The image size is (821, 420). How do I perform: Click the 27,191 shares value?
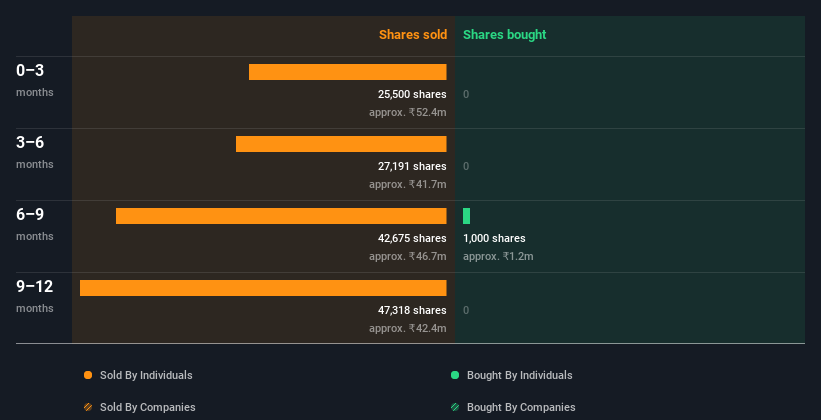[412, 166]
